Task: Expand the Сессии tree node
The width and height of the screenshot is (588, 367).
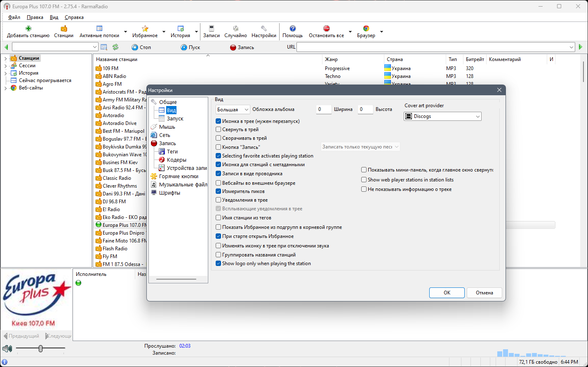Action: 5,66
